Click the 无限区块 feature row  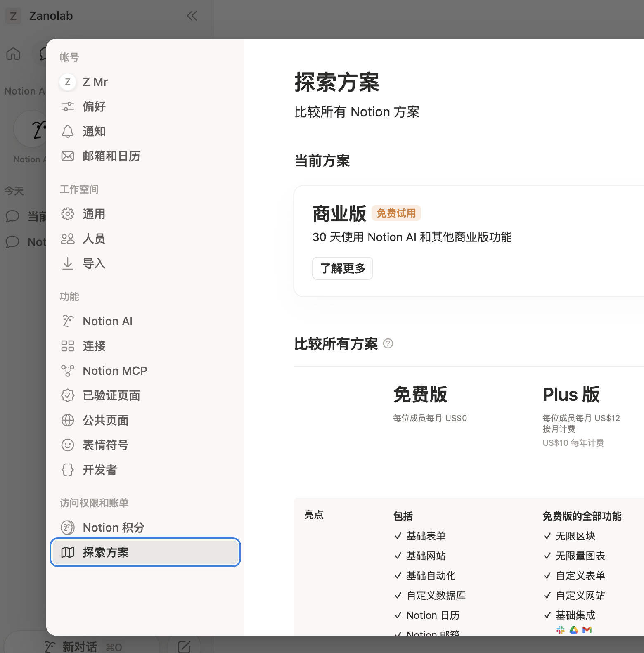click(570, 536)
